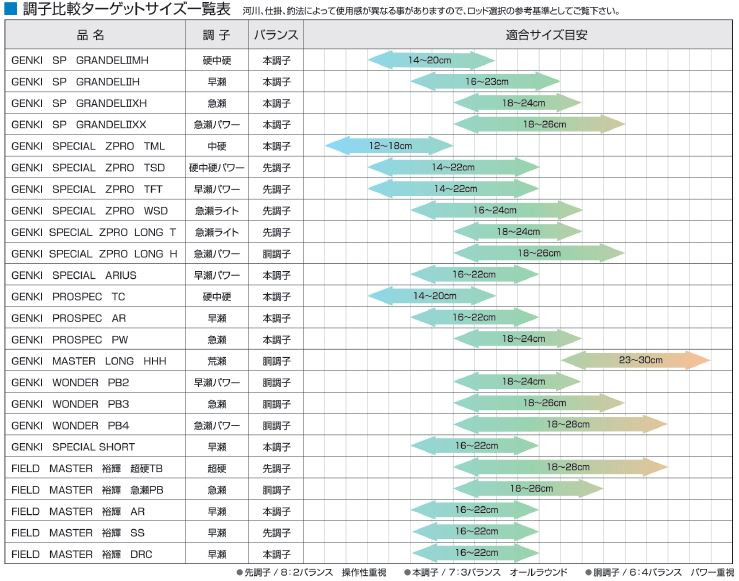Click the 16~22cm arrow in ARIUS row
Viewport: 739px width, 581px height.
coord(475,275)
